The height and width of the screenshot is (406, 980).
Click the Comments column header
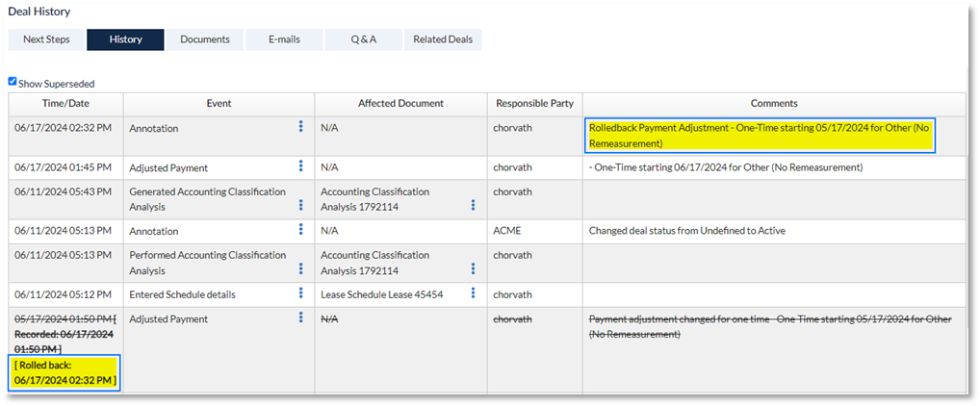click(x=775, y=104)
